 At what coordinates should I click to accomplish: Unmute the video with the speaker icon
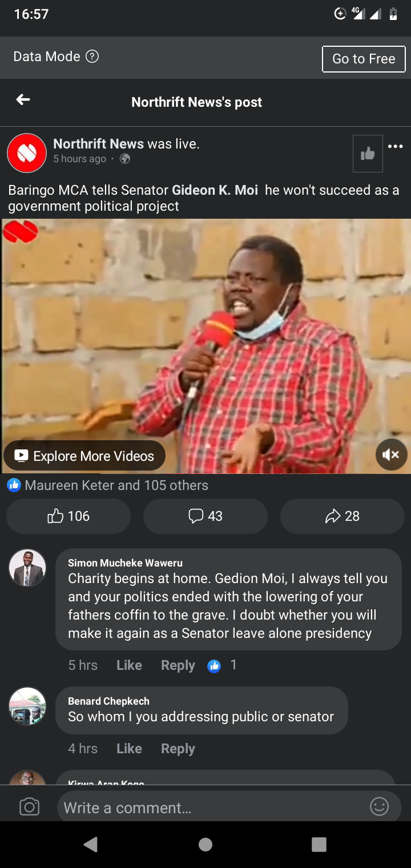[x=392, y=455]
